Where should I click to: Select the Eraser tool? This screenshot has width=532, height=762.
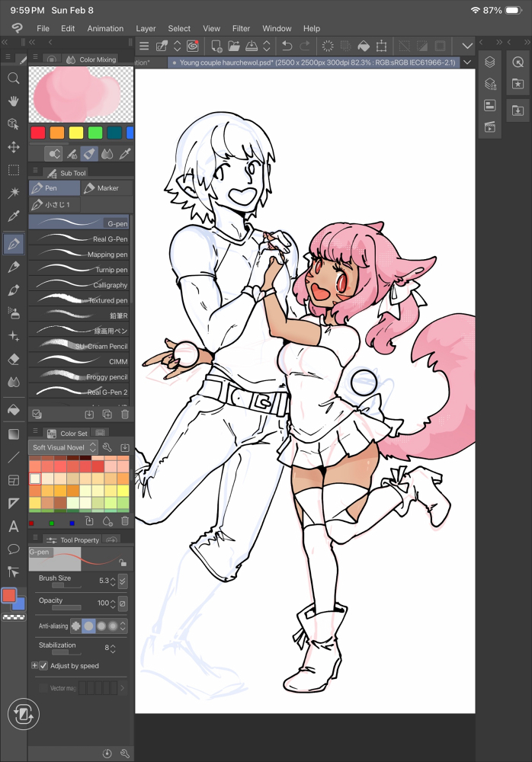(14, 359)
